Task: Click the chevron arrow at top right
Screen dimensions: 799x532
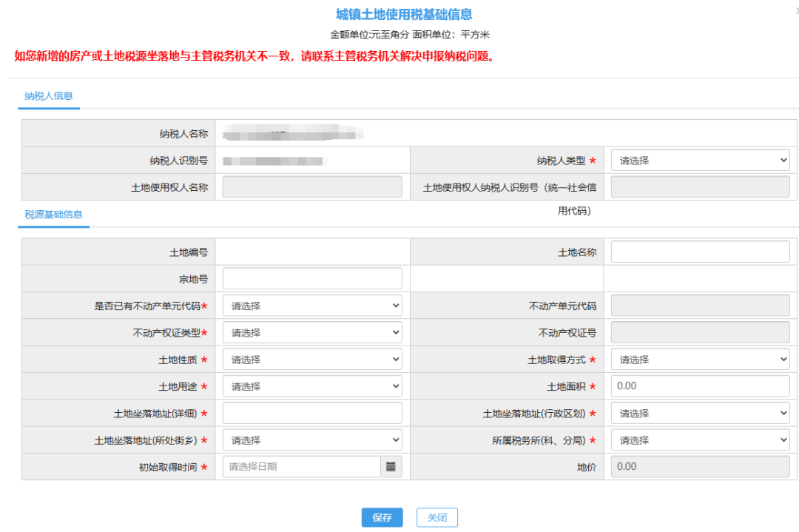Action: click(795, 11)
